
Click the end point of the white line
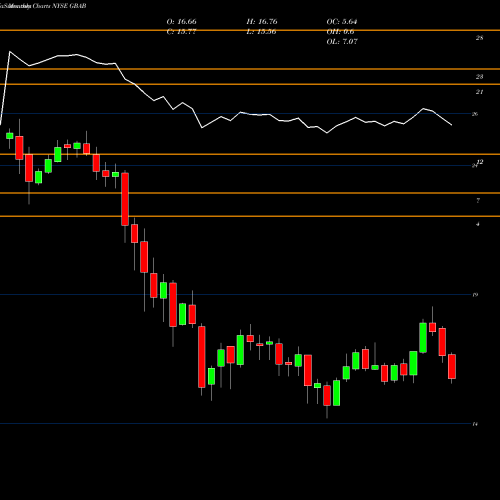pos(452,125)
